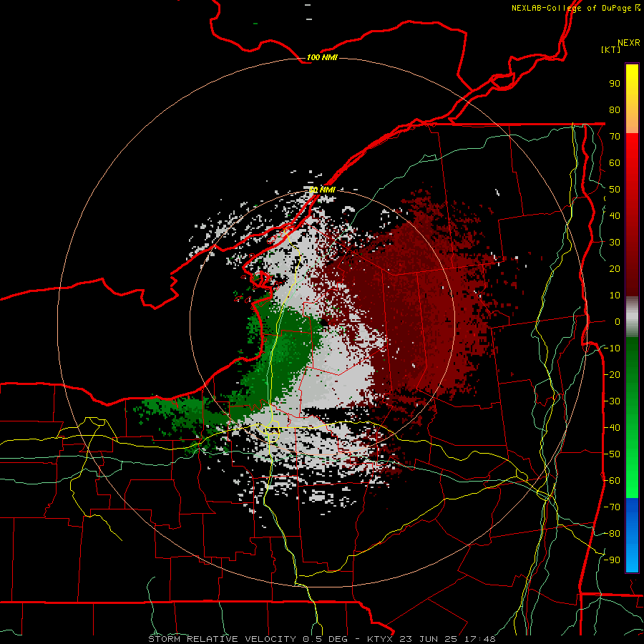Click the [KT] units label
The height and width of the screenshot is (644, 644).
click(x=610, y=49)
